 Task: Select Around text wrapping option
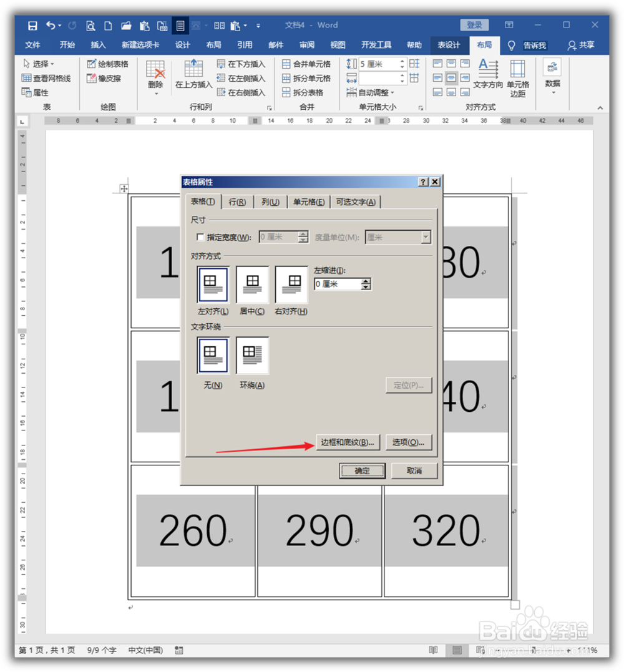point(253,355)
